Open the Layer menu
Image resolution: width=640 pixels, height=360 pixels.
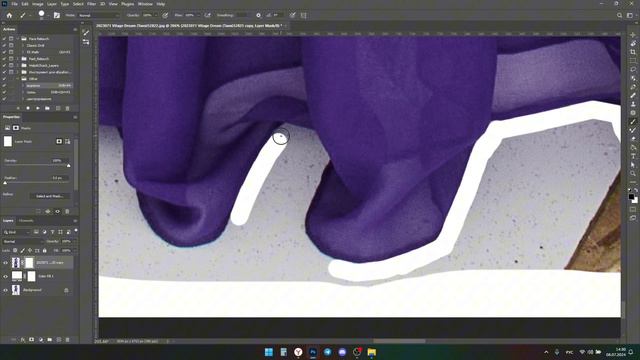tap(52, 4)
